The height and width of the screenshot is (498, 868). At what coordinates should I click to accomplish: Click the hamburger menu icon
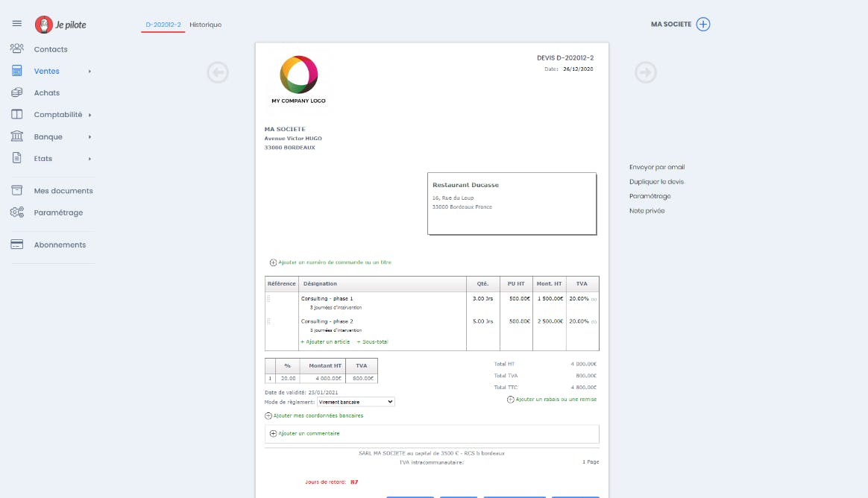click(17, 24)
